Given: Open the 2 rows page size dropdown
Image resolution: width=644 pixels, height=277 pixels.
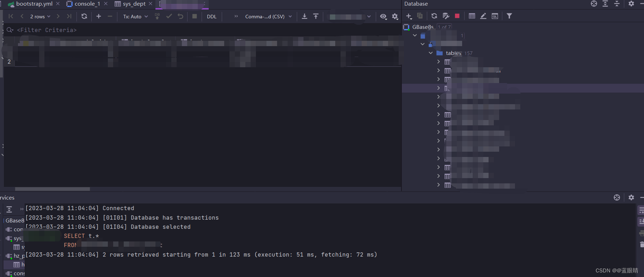Looking at the screenshot, I should click(x=40, y=17).
